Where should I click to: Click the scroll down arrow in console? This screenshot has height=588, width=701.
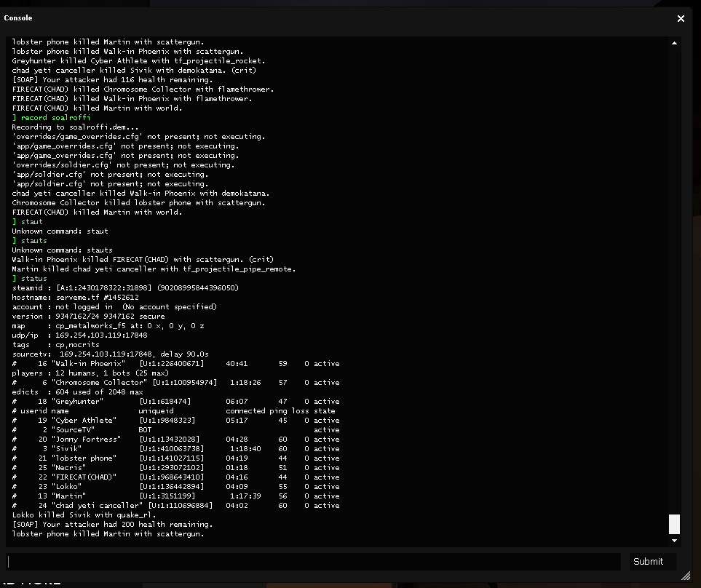pyautogui.click(x=674, y=540)
